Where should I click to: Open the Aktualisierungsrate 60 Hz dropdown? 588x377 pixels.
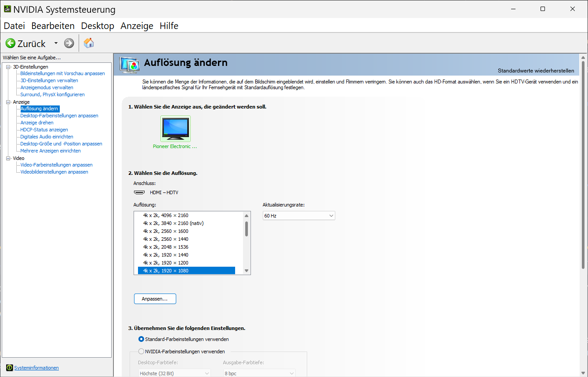coord(299,216)
